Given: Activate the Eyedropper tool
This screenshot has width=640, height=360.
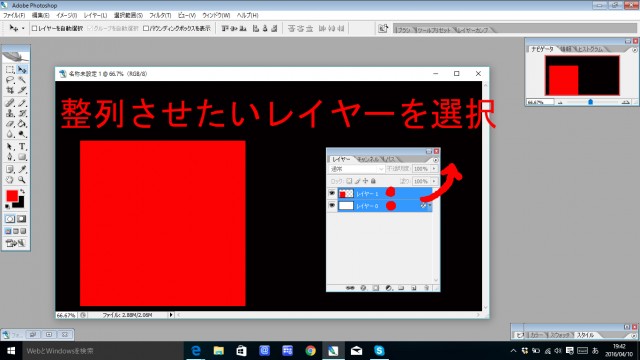Looking at the screenshot, I should click(x=22, y=169).
